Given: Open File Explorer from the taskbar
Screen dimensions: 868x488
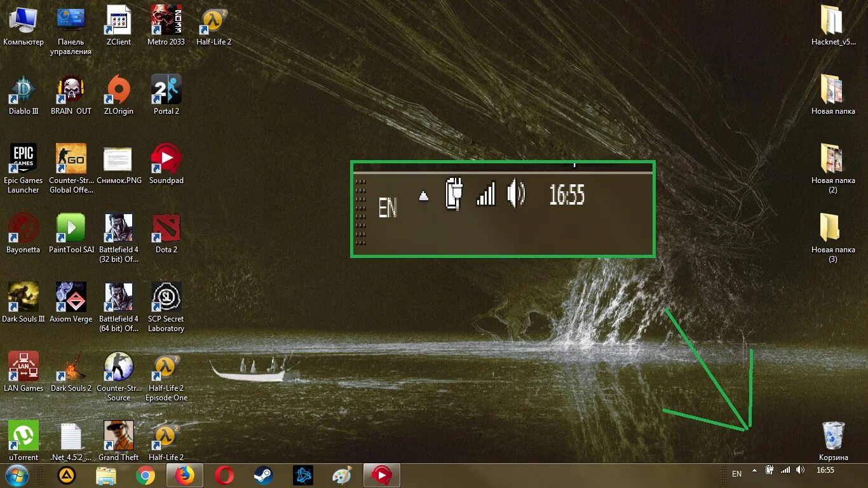Looking at the screenshot, I should click(x=105, y=475).
